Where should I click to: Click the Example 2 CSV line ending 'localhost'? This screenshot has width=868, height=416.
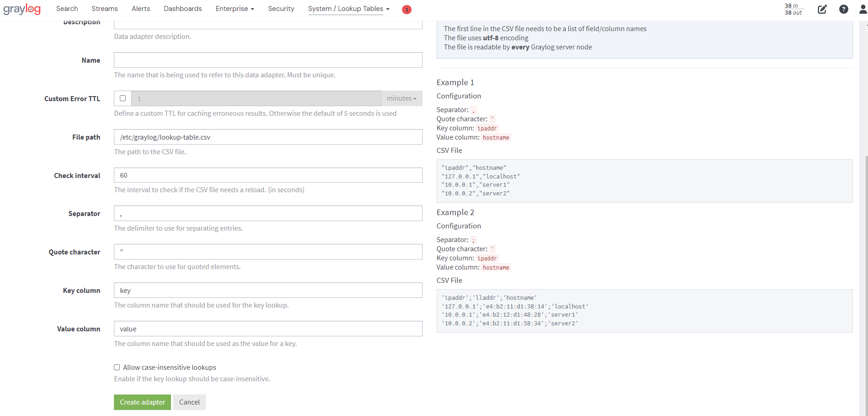coord(515,306)
